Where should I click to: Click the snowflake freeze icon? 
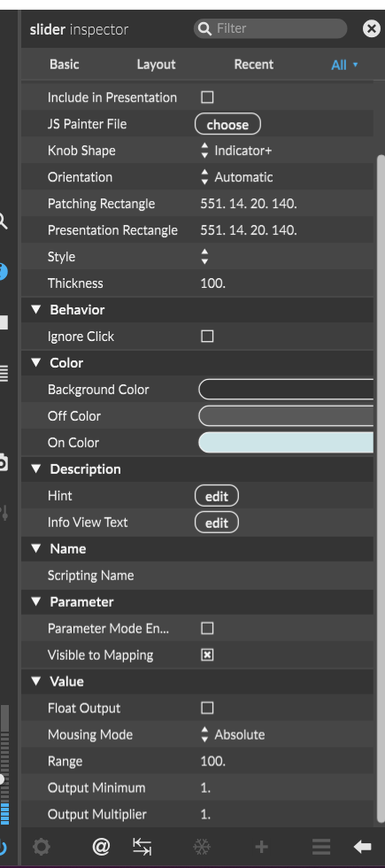(202, 847)
